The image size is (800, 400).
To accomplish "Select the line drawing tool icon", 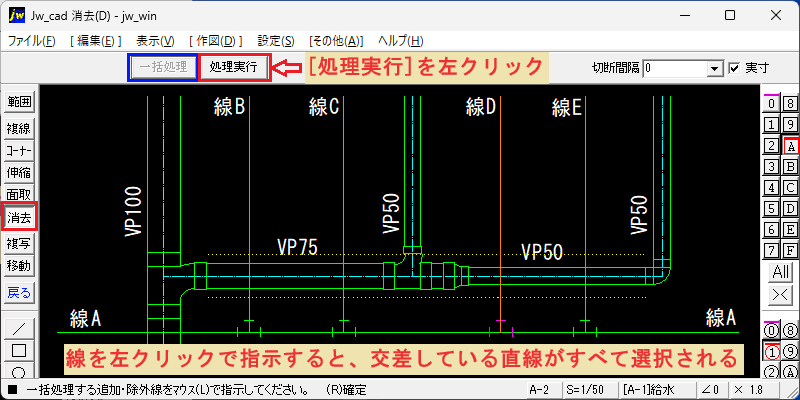I will click(x=19, y=328).
